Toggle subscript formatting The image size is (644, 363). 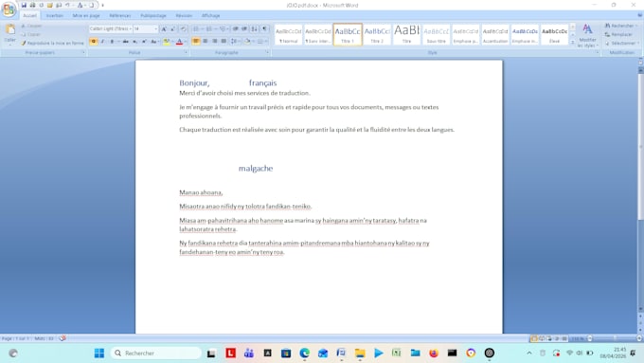pos(134,42)
